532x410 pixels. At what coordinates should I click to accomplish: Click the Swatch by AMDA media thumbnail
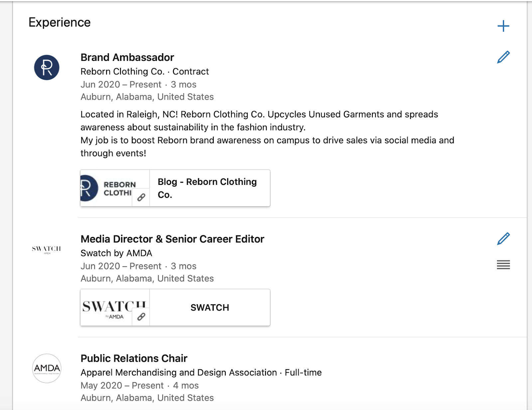(x=115, y=308)
